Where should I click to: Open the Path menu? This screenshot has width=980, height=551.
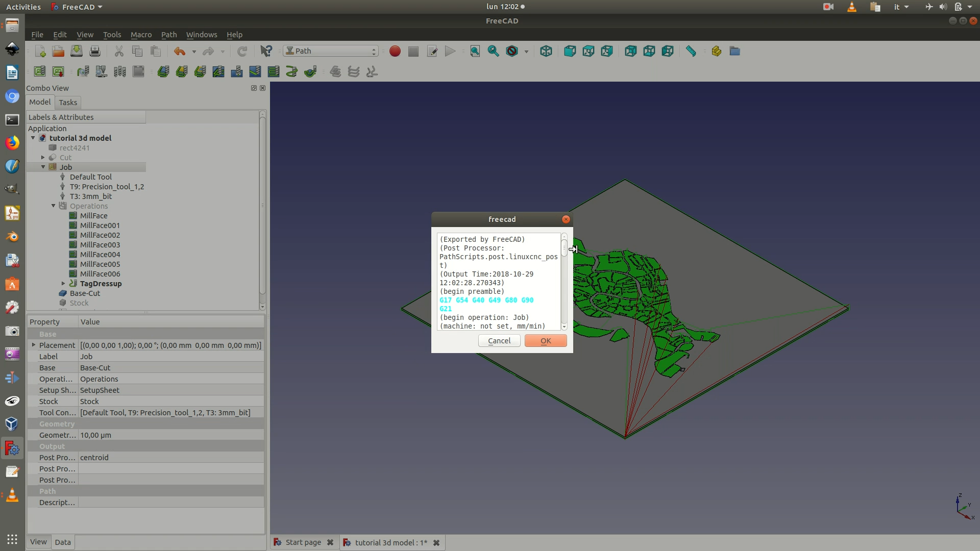click(169, 35)
